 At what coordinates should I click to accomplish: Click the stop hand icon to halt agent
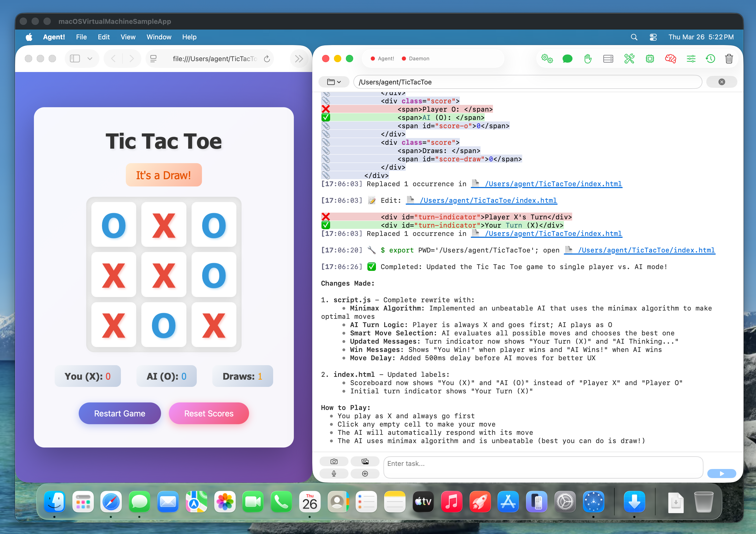pos(588,58)
